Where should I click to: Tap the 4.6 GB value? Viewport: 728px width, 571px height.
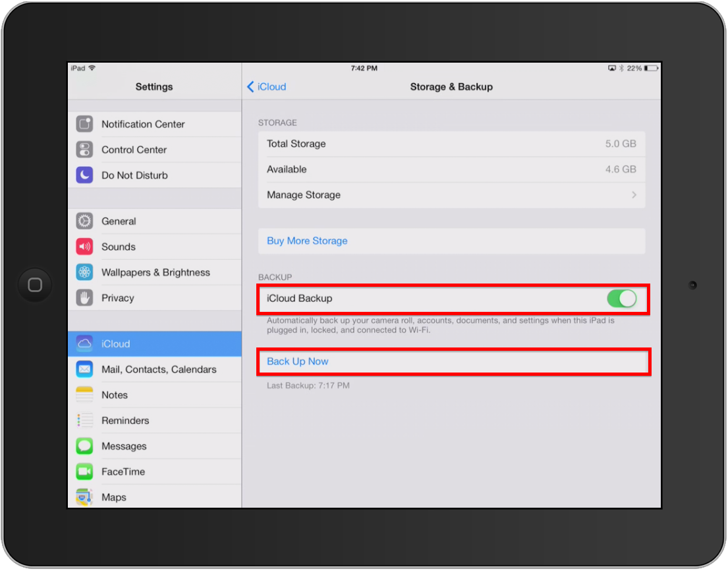click(621, 169)
